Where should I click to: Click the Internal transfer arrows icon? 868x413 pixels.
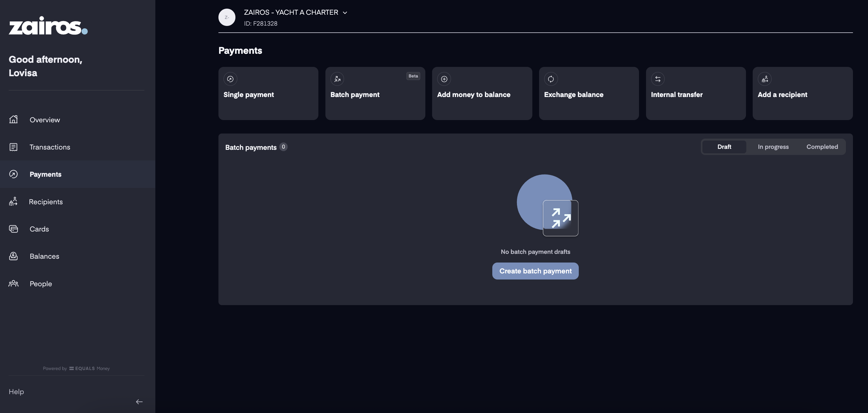pyautogui.click(x=658, y=79)
